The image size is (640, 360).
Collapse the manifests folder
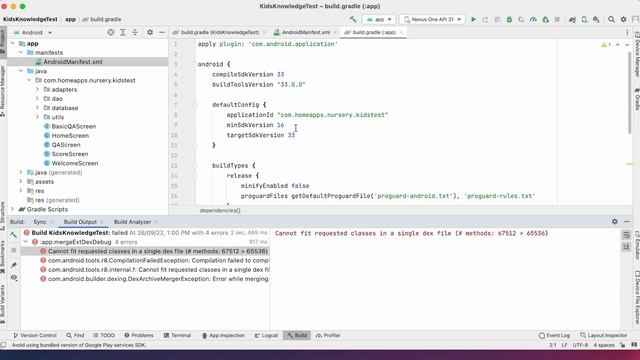[x=21, y=53]
